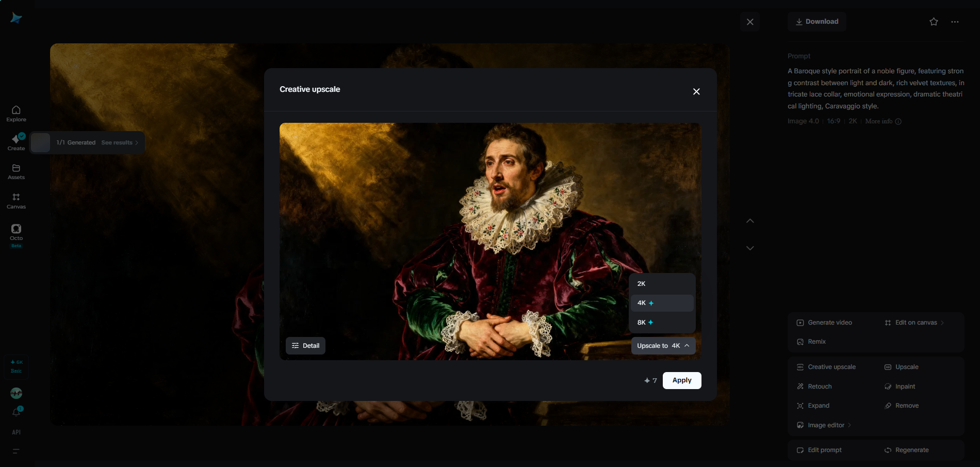Select Creative upscale in the side panel
This screenshot has width=980, height=467.
tap(826, 367)
